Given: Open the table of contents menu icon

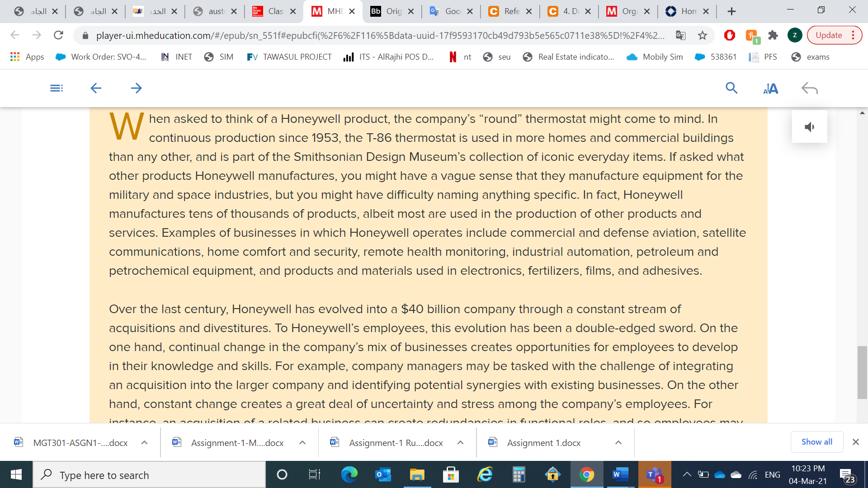Looking at the screenshot, I should (x=57, y=88).
